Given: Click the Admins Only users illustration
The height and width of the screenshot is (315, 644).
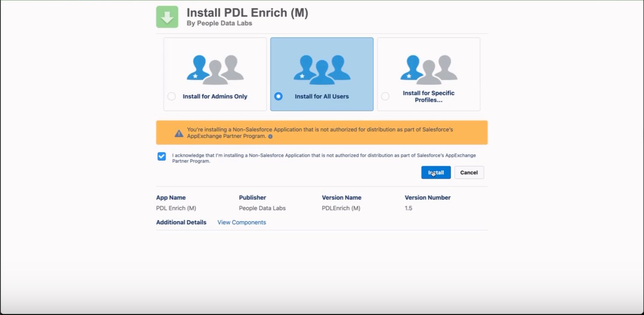Looking at the screenshot, I should (215, 69).
